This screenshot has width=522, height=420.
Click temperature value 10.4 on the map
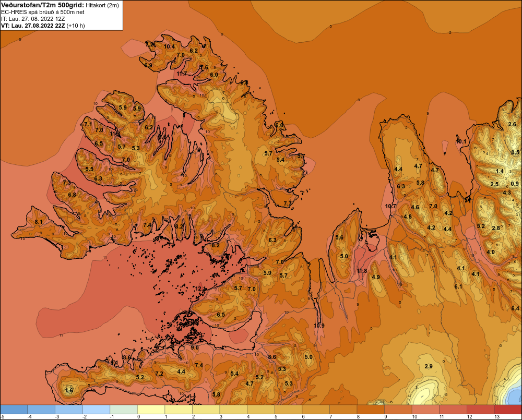point(169,46)
